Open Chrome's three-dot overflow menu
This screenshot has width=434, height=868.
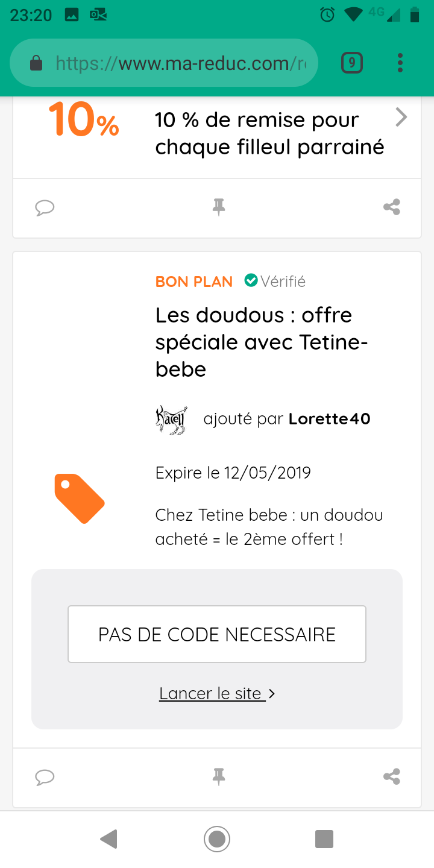pyautogui.click(x=400, y=63)
